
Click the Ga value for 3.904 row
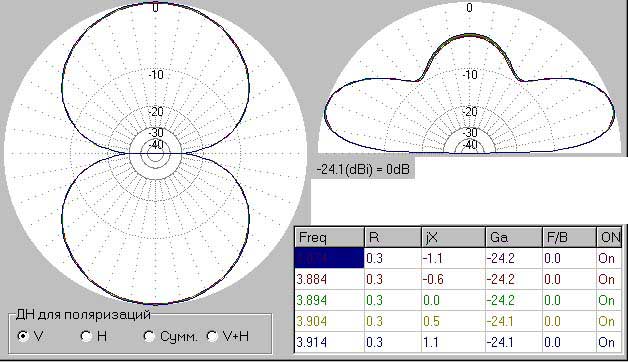514,321
